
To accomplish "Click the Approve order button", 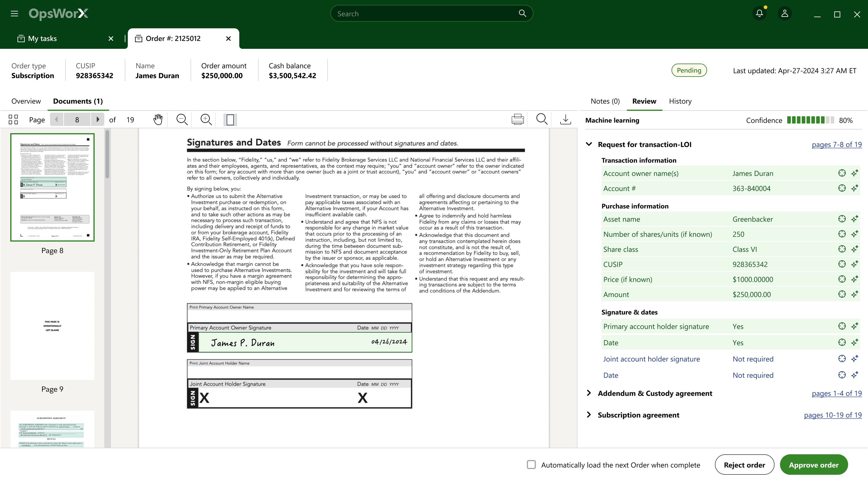I will (813, 465).
